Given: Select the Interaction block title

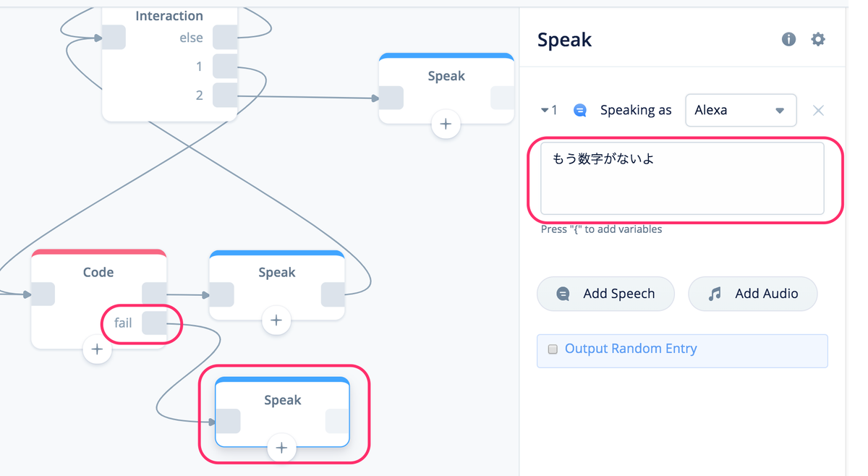Looking at the screenshot, I should click(169, 16).
